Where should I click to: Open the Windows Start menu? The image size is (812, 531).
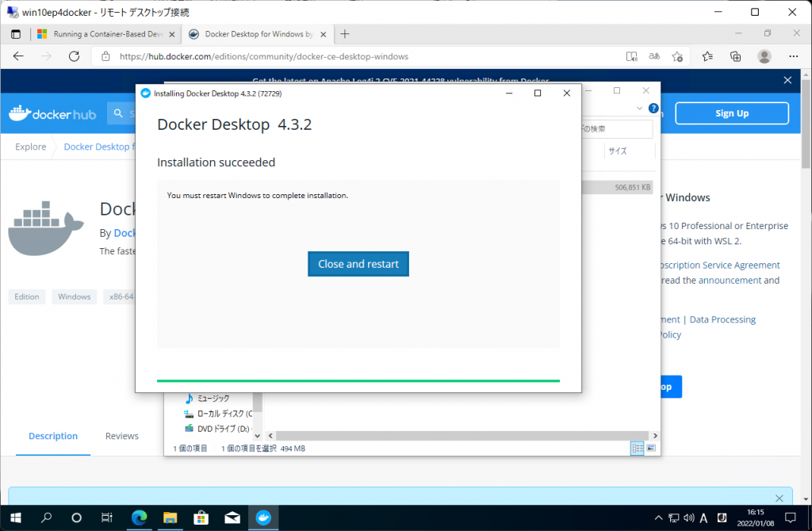pos(16,518)
